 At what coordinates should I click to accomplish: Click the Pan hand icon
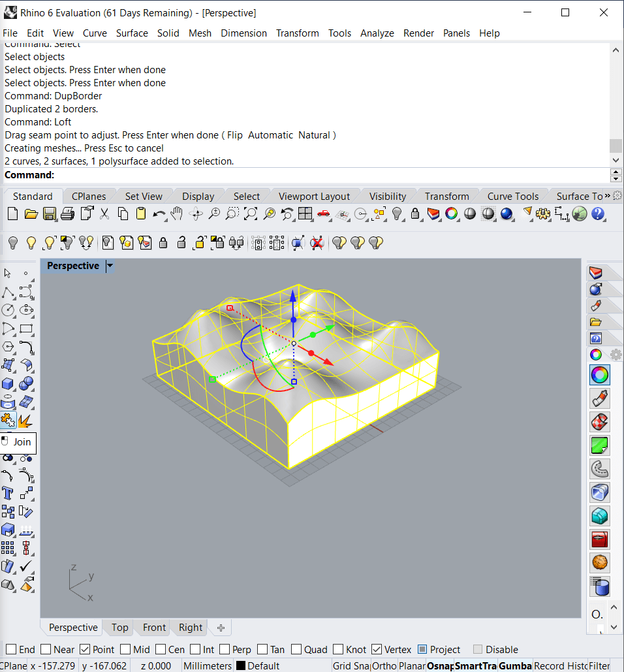[177, 214]
